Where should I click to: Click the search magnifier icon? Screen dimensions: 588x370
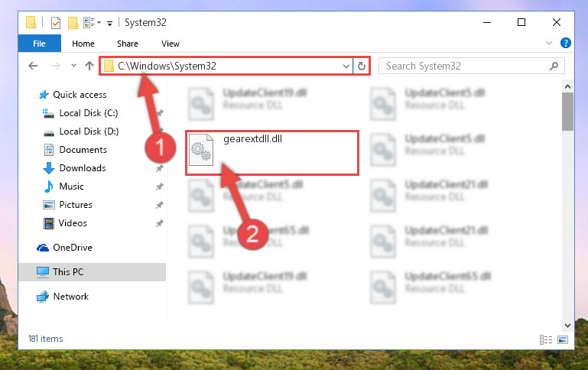point(554,66)
